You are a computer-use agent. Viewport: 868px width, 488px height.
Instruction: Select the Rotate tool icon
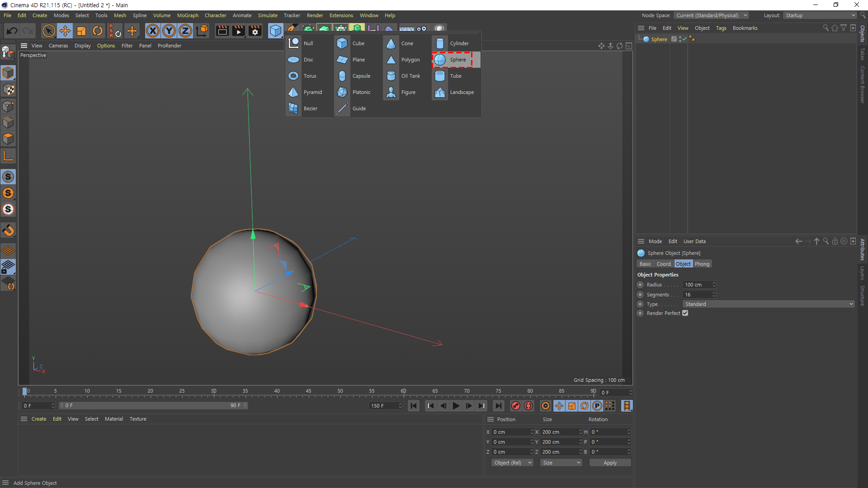click(x=98, y=31)
